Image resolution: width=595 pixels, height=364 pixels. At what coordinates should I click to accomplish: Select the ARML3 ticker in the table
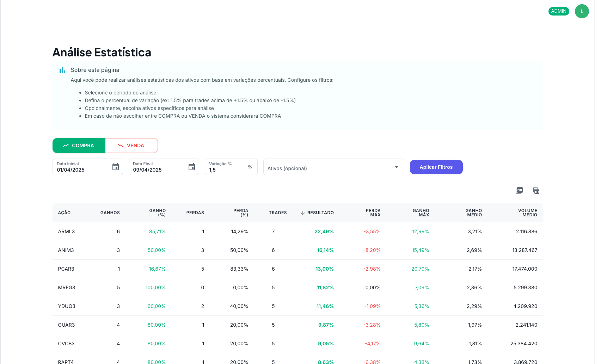point(66,232)
